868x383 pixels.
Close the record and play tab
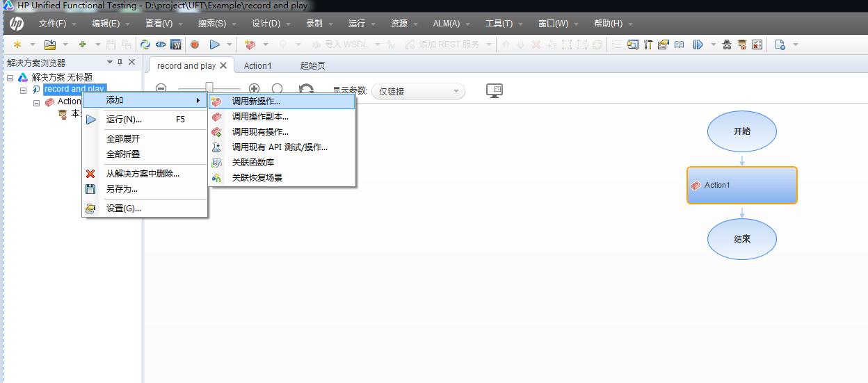(x=223, y=65)
